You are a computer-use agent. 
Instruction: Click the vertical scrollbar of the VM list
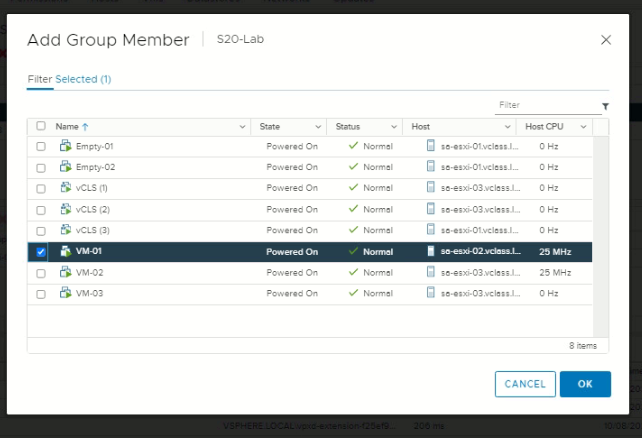(x=600, y=237)
